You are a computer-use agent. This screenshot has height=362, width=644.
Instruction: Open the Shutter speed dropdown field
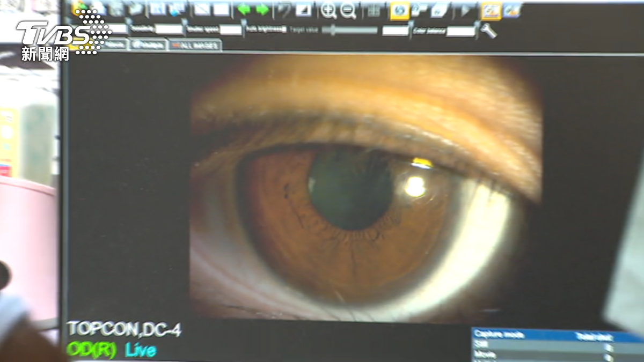(x=231, y=29)
